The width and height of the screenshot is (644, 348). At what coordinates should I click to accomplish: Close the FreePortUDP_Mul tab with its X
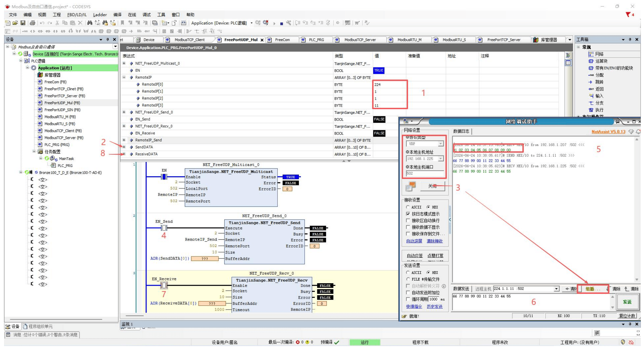click(x=262, y=40)
